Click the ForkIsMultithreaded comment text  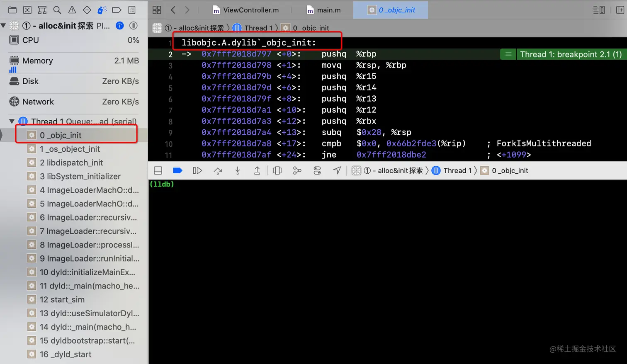544,143
